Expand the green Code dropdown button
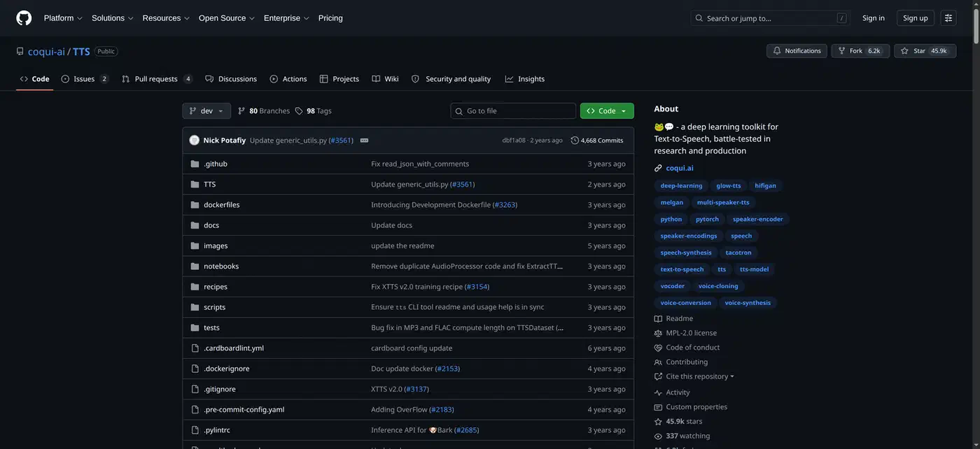980x449 pixels. click(x=607, y=111)
